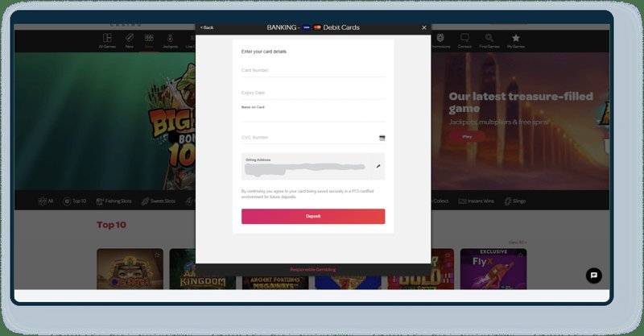Select the All category filter
Screen dimensions: 644x336
[46, 201]
